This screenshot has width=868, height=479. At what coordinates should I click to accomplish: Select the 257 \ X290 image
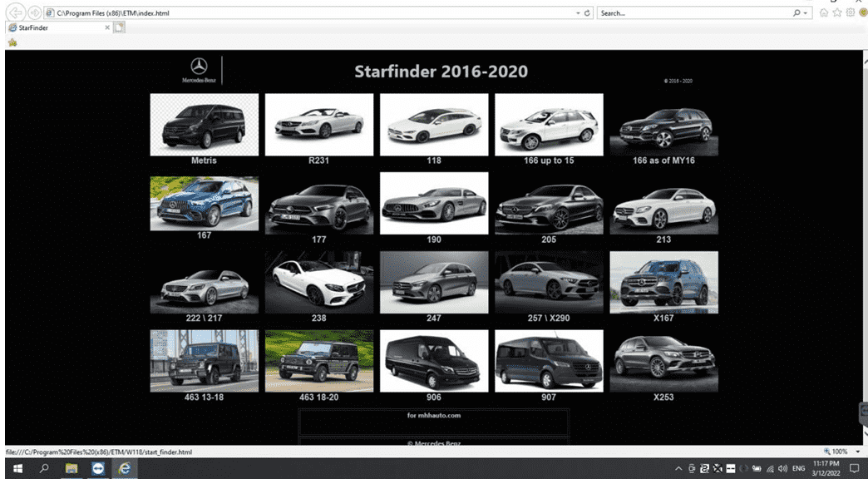[549, 283]
